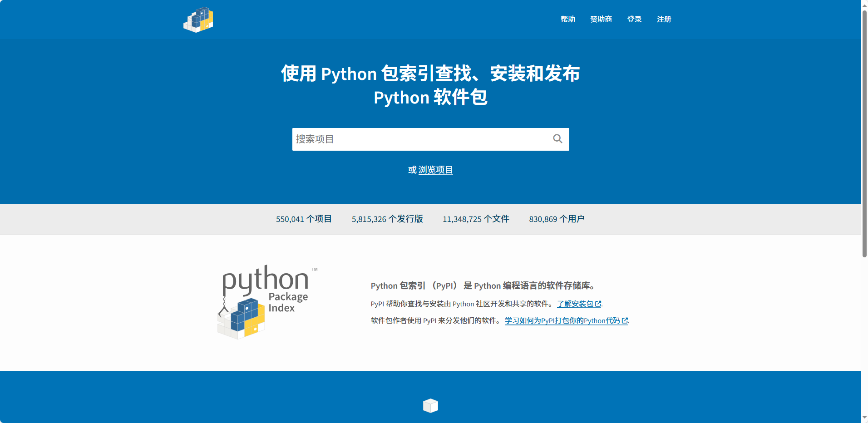Click the sentence PyPI 帮助你查找与安装由 Python 社区开发和共享的软件
868x423 pixels.
coord(462,304)
